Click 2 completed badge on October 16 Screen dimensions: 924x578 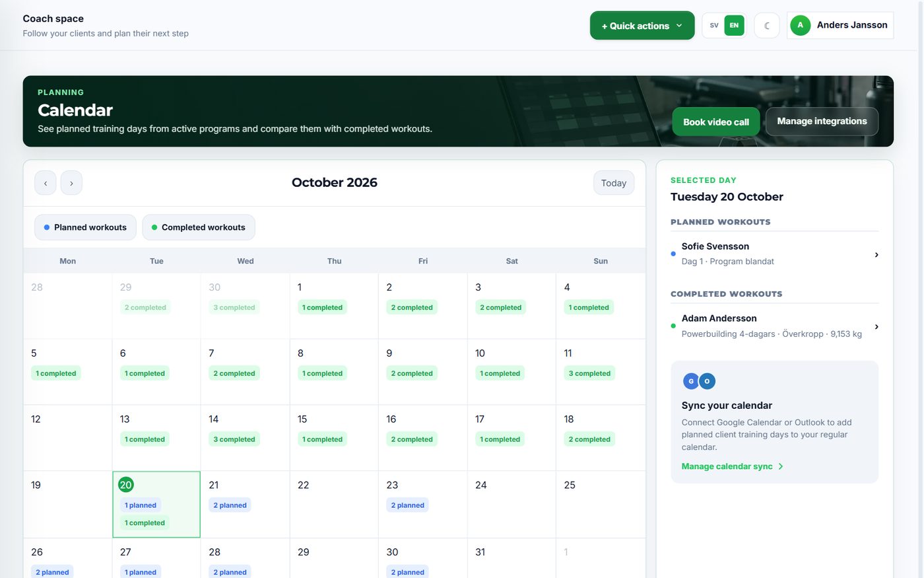(412, 439)
